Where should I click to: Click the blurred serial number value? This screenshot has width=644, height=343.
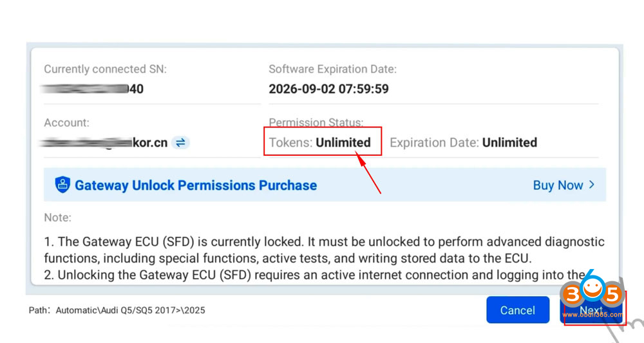click(93, 89)
